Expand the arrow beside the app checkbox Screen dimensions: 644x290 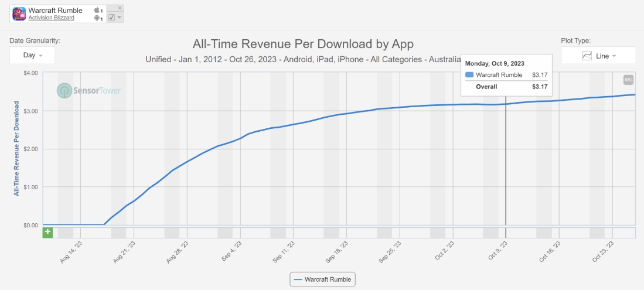119,17
